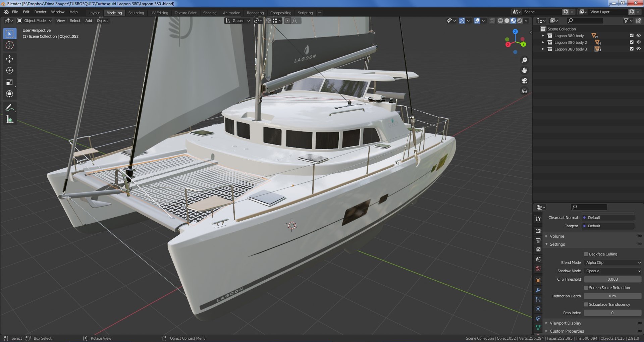This screenshot has height=342, width=644.
Task: Activate the Annotate pencil tool
Action: pos(10,108)
